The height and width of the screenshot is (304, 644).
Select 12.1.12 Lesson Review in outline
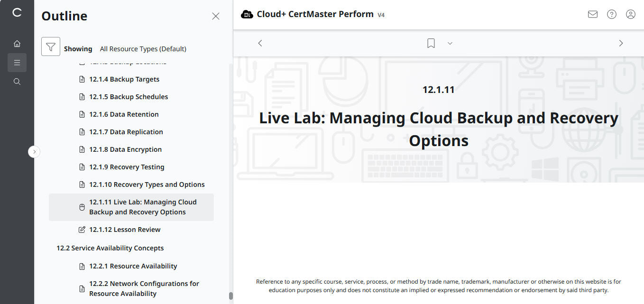point(124,229)
